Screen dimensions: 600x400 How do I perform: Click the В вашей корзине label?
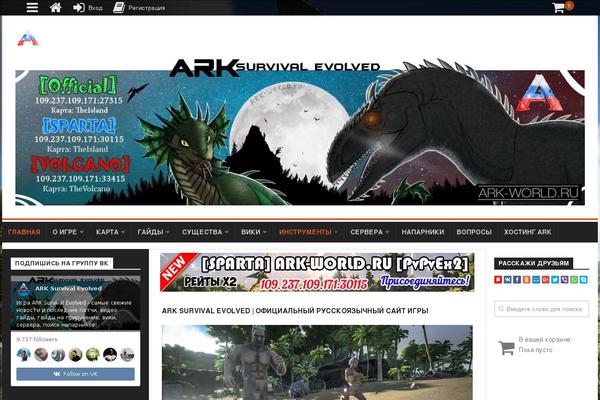tap(545, 340)
